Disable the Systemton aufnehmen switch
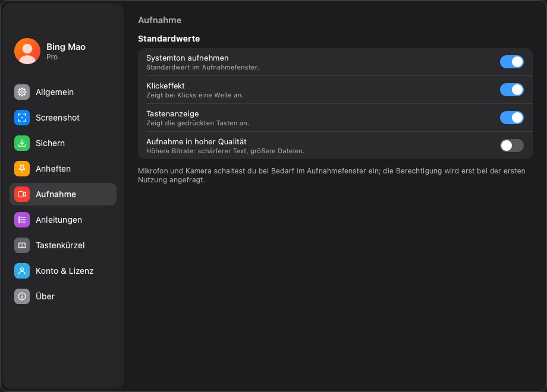The image size is (547, 392). point(511,62)
